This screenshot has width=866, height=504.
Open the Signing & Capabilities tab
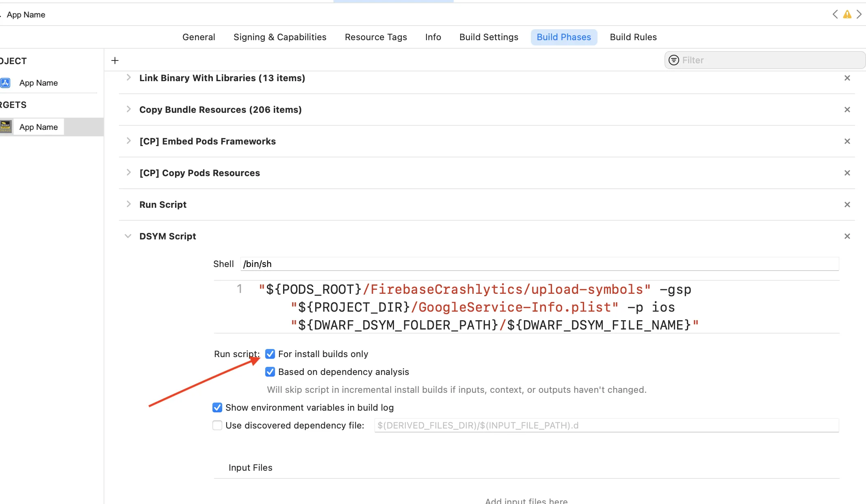(x=280, y=37)
